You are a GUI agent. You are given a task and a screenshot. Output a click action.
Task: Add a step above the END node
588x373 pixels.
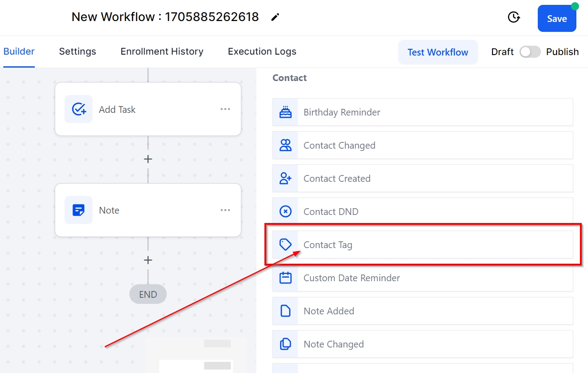148,260
